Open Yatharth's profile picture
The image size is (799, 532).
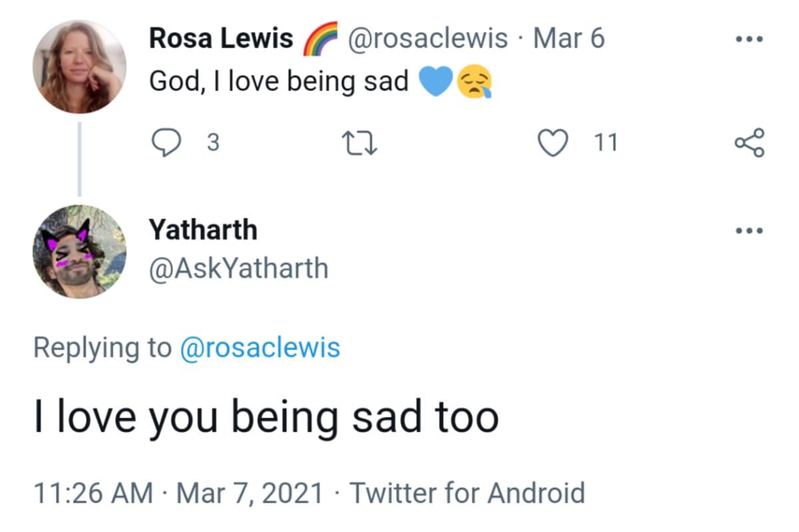[x=79, y=252]
